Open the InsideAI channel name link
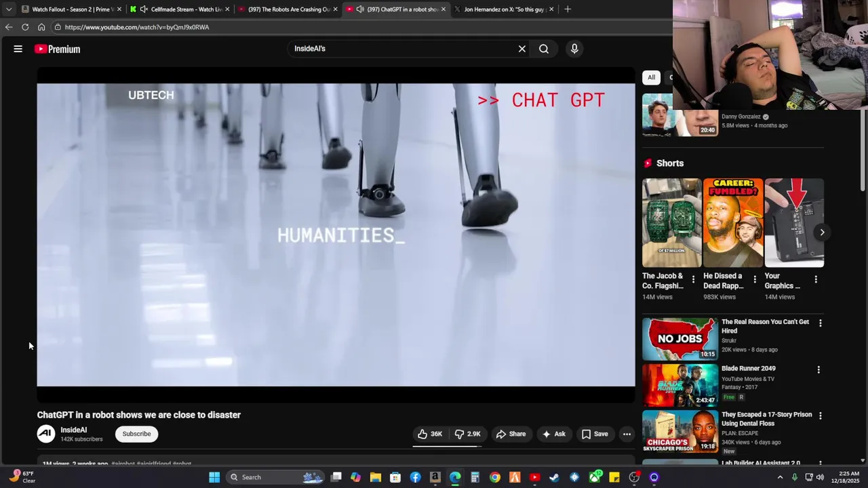This screenshot has width=868, height=488. [74, 430]
